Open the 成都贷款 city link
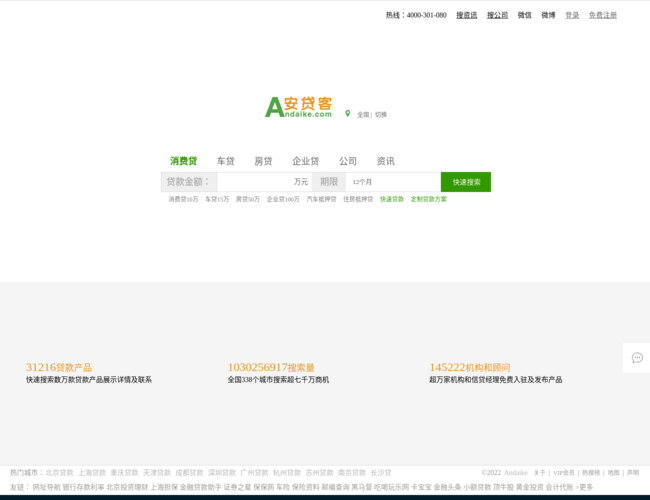Screen dimensions: 650x500 (x=189, y=473)
